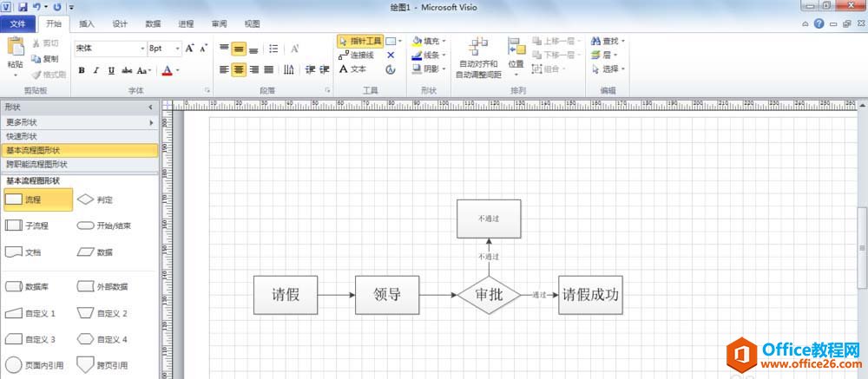Click the Save icon in quick access toolbar

23,7
